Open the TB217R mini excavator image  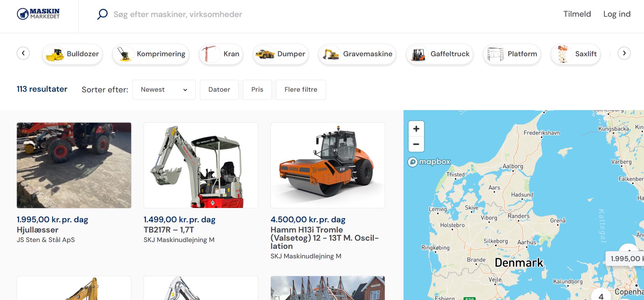click(201, 165)
